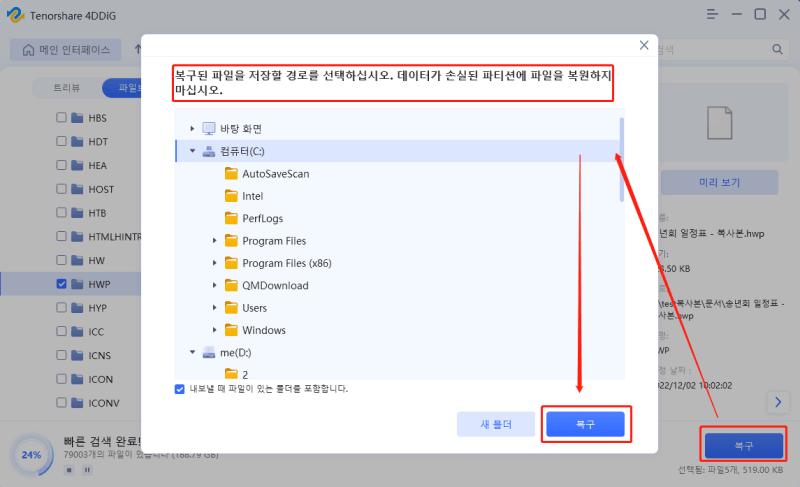
Task: Click the 새 폴더 button
Action: (495, 424)
